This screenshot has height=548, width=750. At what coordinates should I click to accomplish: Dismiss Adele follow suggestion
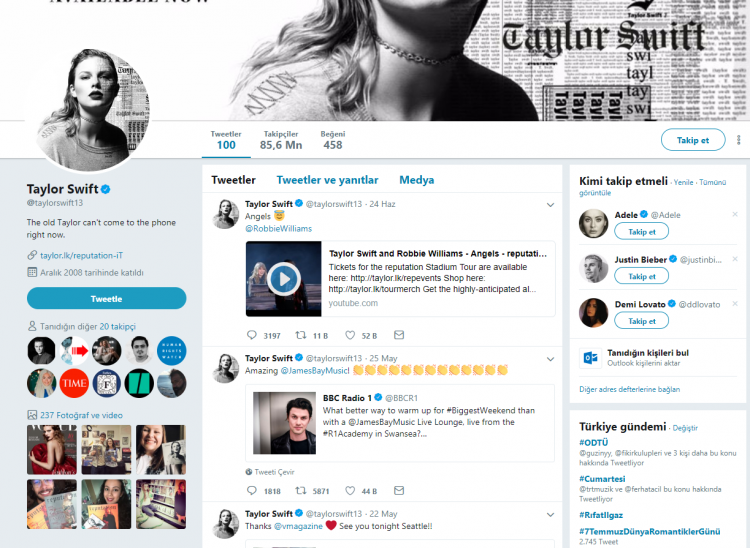[x=735, y=214]
